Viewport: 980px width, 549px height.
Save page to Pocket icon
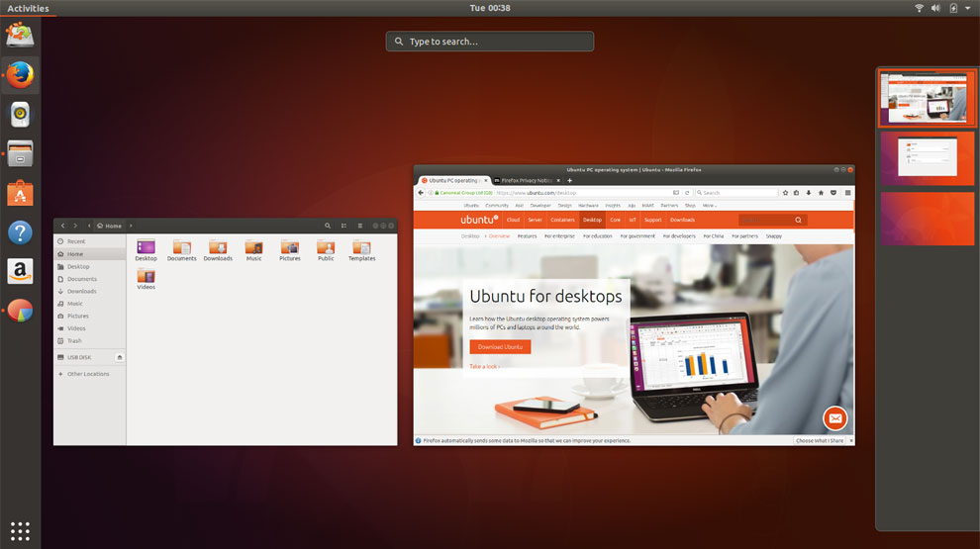(x=833, y=193)
